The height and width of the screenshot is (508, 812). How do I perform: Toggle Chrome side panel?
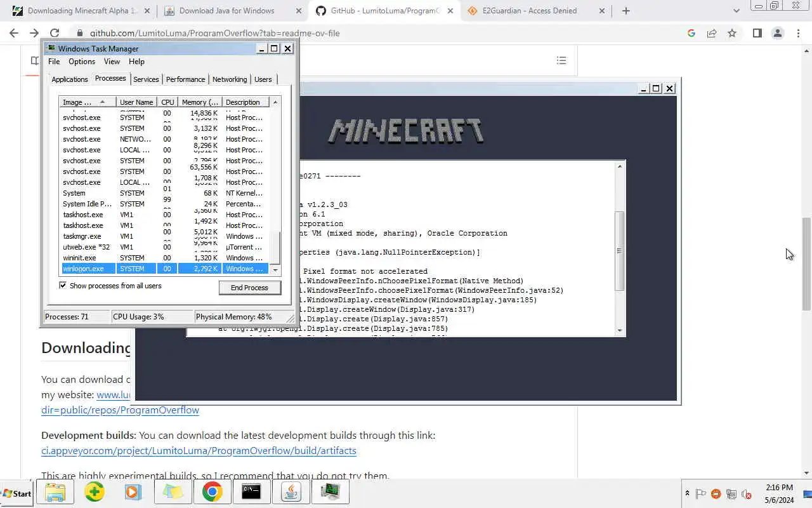757,33
